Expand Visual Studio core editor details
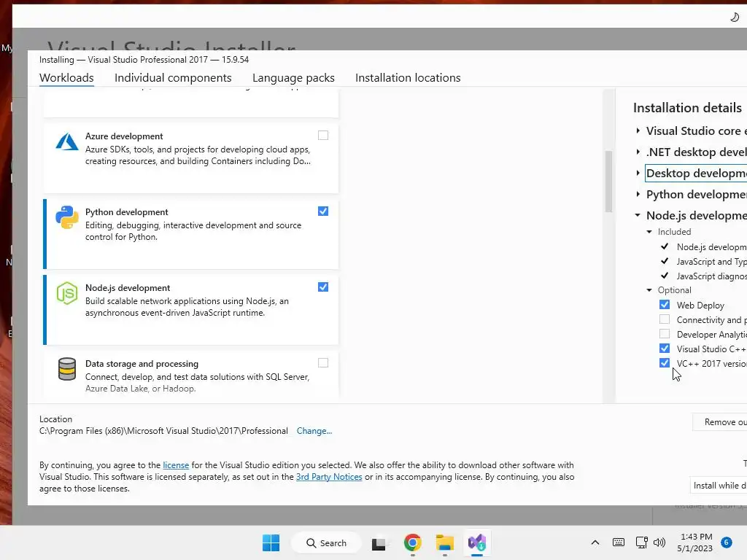This screenshot has width=747, height=560. [638, 131]
